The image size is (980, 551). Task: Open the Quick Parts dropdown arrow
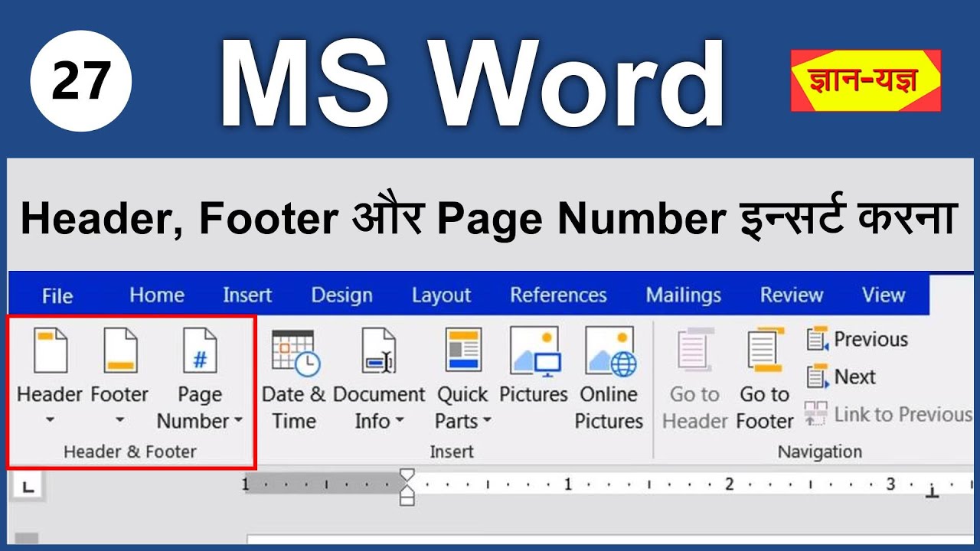pos(487,421)
